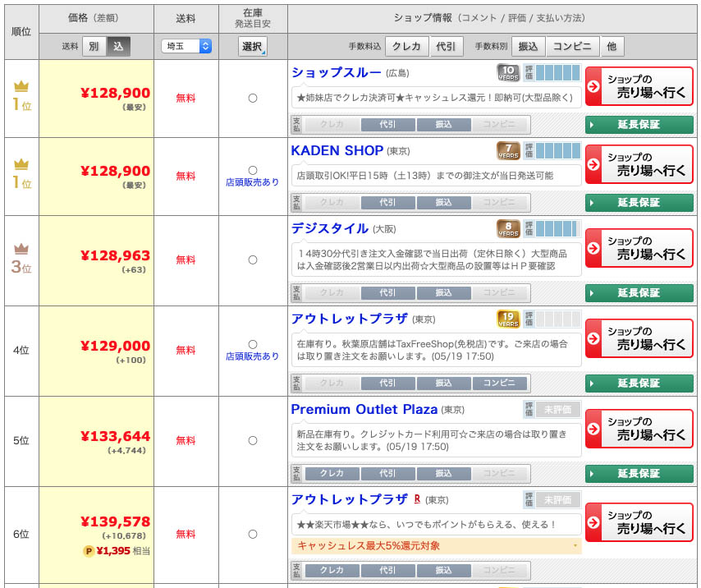Click the stock circle mark in デジスタイル row
Viewport: 701px width, 588px height.
[x=253, y=260]
